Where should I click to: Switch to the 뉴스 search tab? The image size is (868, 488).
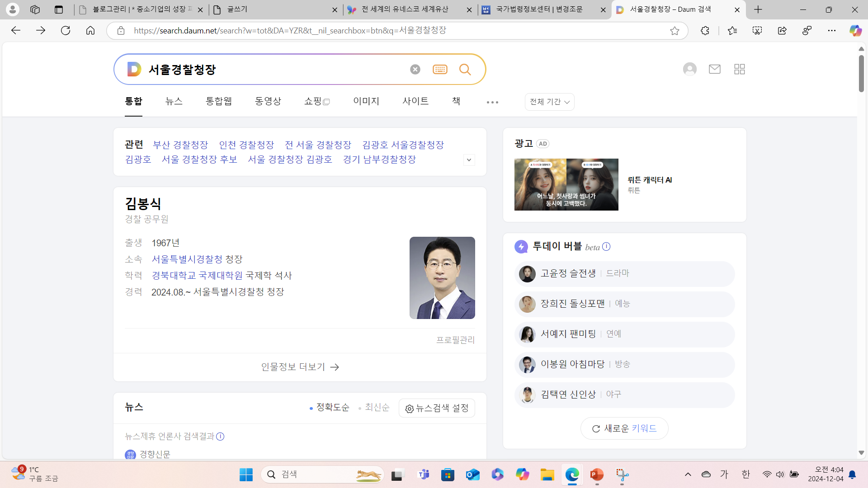click(174, 101)
